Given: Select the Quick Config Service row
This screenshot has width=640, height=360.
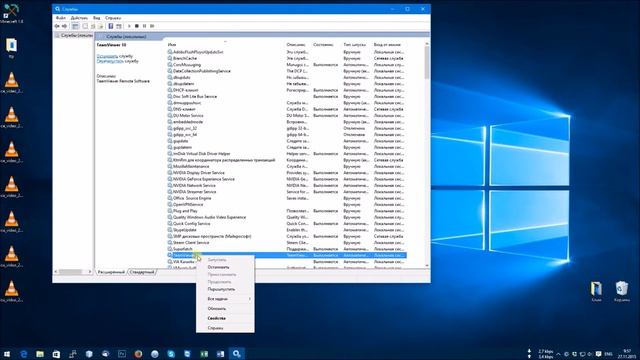Looking at the screenshot, I should pyautogui.click(x=287, y=224).
